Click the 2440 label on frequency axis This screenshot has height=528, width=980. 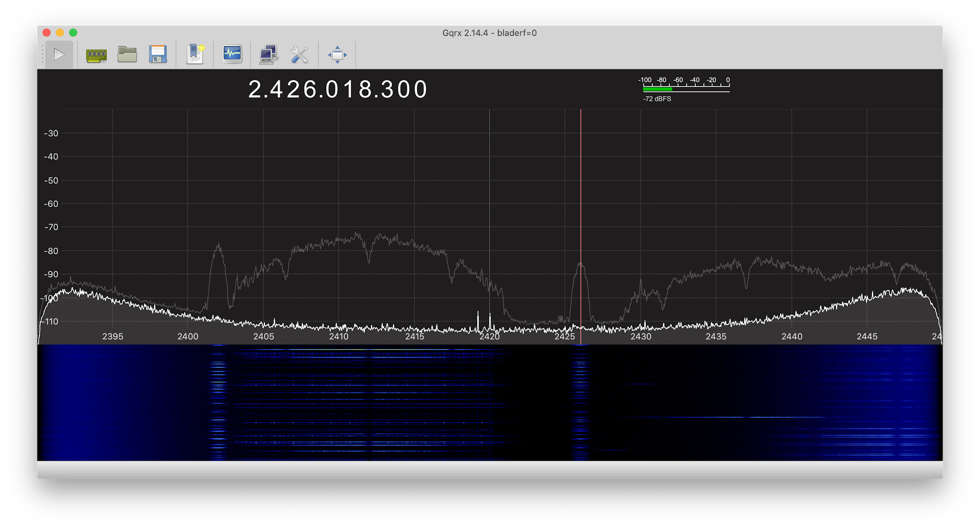point(791,337)
